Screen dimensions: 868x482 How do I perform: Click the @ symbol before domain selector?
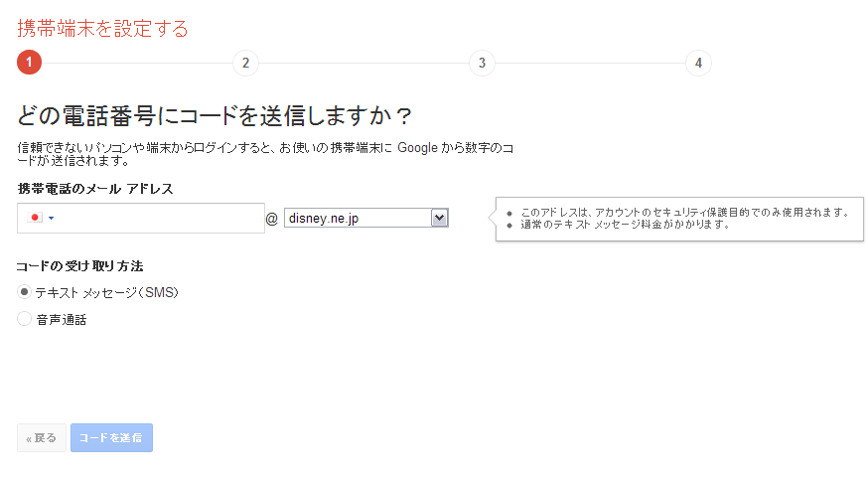(x=272, y=219)
